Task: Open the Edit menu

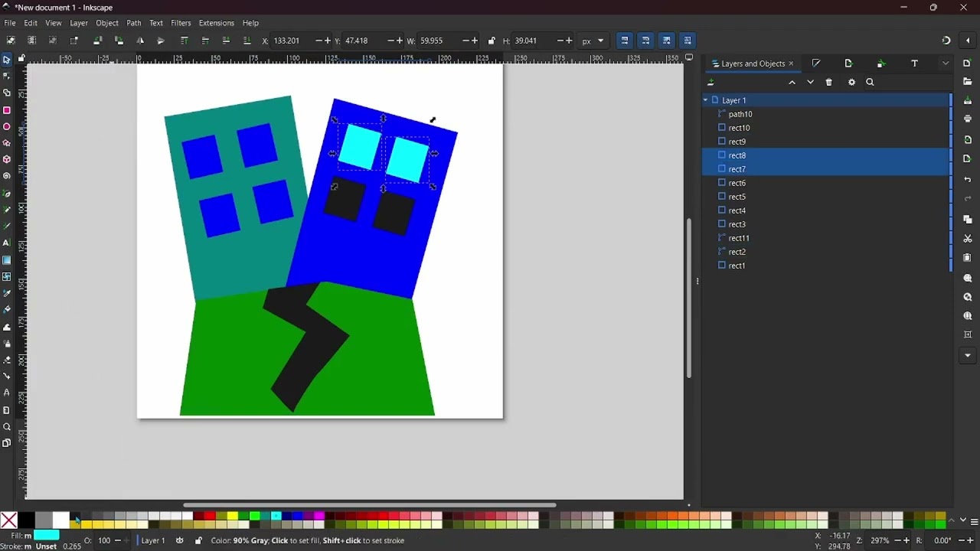Action: [x=31, y=23]
